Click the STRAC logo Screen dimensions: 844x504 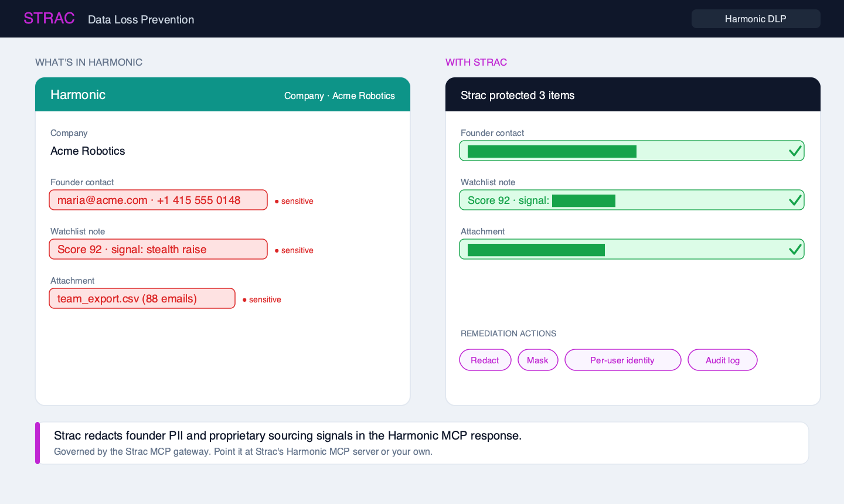pyautogui.click(x=49, y=18)
